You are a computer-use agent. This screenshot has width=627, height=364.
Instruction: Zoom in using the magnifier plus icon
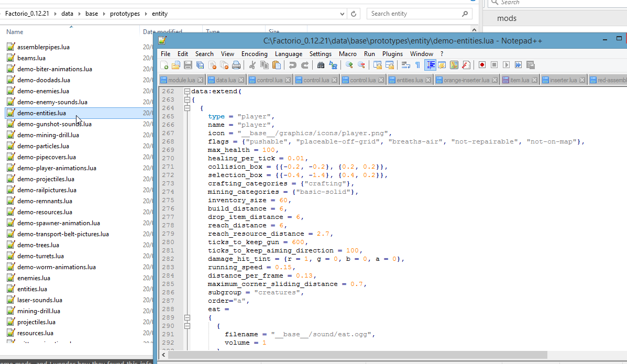(x=349, y=65)
